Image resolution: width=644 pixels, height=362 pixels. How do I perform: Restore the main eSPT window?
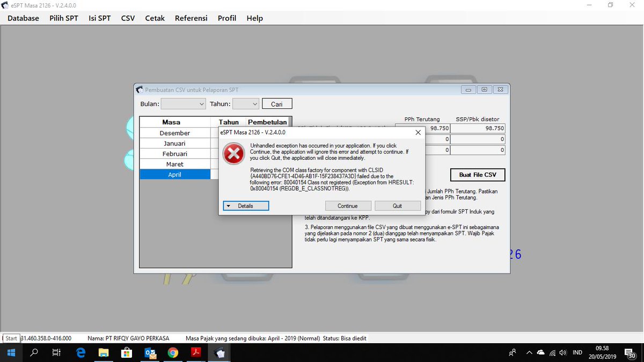[610, 5]
